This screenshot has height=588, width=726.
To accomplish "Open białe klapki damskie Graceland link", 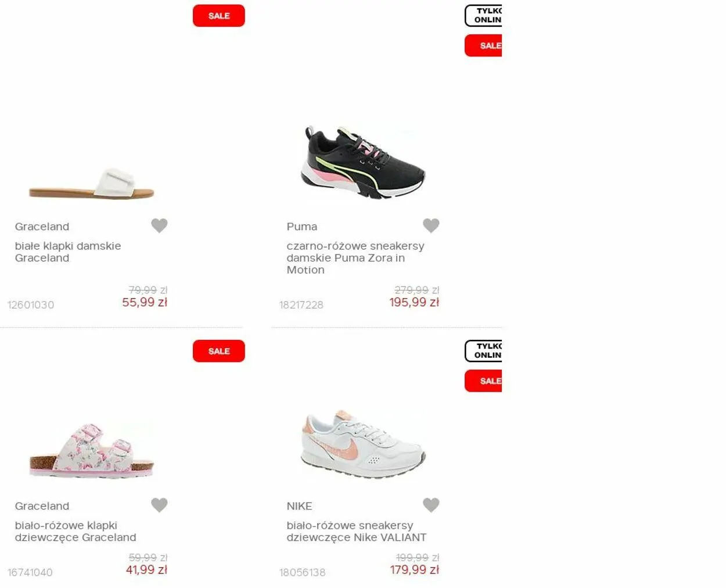I will click(68, 252).
